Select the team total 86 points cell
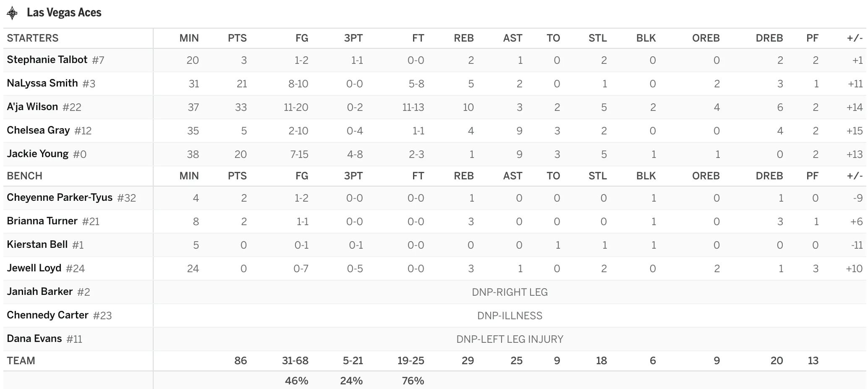Viewport: 868px width, 389px height. point(241,361)
